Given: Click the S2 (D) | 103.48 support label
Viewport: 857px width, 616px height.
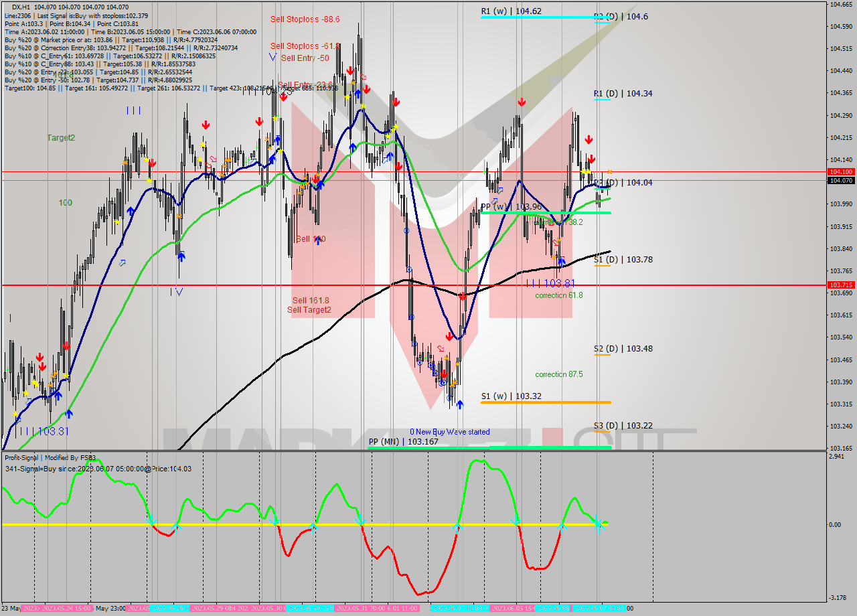Looking at the screenshot, I should 623,348.
